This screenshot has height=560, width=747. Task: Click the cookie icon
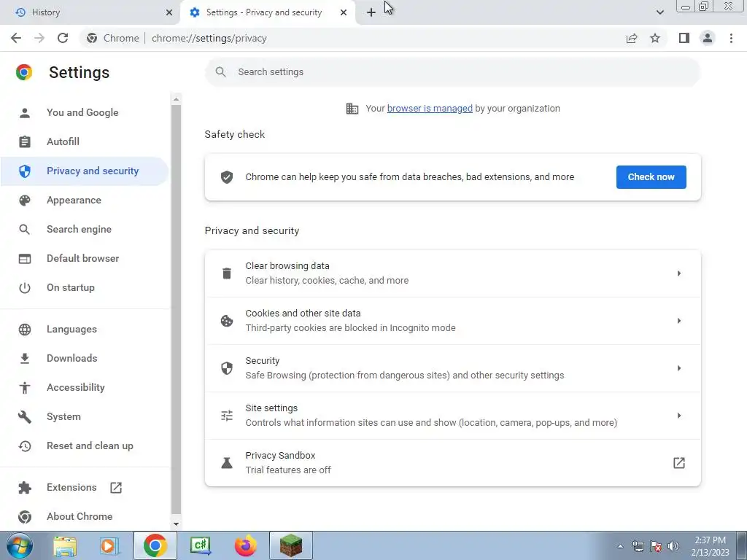tap(227, 321)
